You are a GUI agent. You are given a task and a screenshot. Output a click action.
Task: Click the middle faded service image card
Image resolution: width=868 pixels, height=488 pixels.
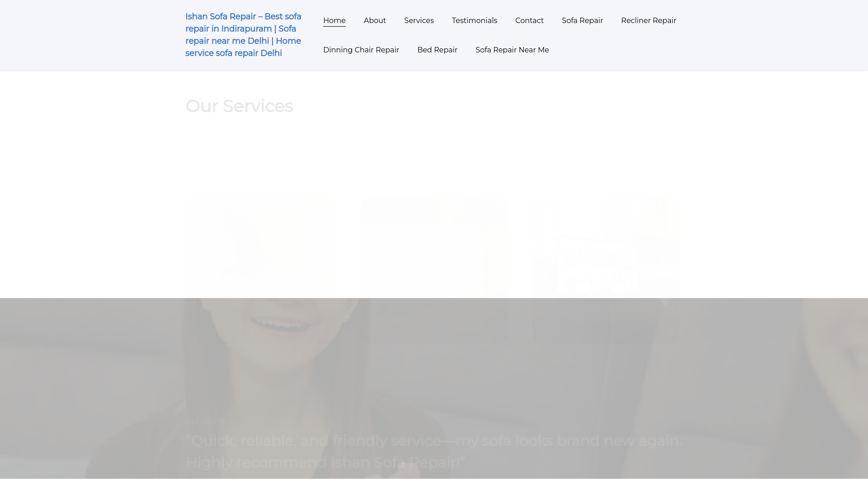(x=434, y=270)
